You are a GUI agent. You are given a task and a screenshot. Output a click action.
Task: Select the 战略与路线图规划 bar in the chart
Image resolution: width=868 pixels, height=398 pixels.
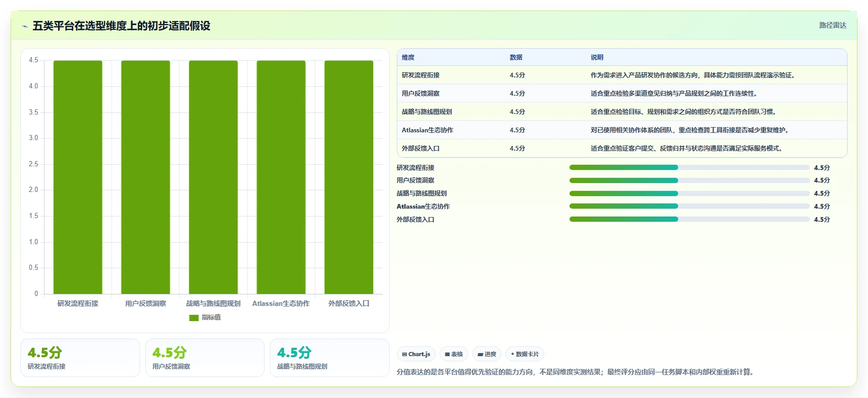click(213, 177)
